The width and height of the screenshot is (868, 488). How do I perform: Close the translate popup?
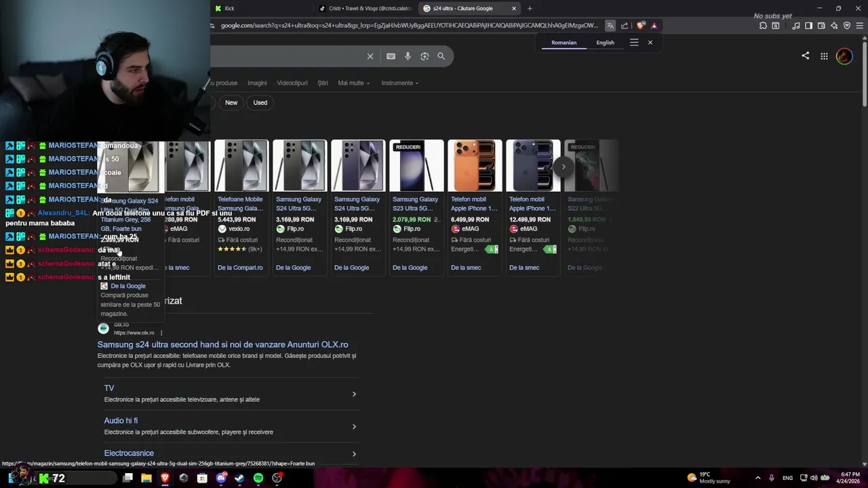[x=650, y=42]
